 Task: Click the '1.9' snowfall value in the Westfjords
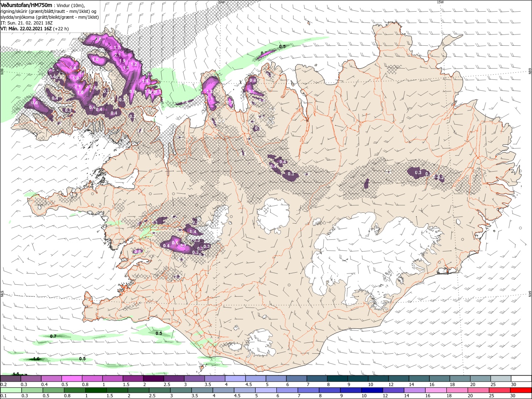click(122, 61)
